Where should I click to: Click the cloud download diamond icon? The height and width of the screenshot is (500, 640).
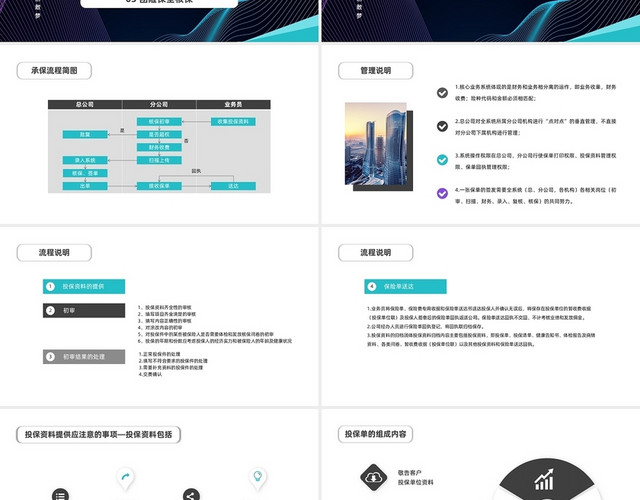[373, 477]
